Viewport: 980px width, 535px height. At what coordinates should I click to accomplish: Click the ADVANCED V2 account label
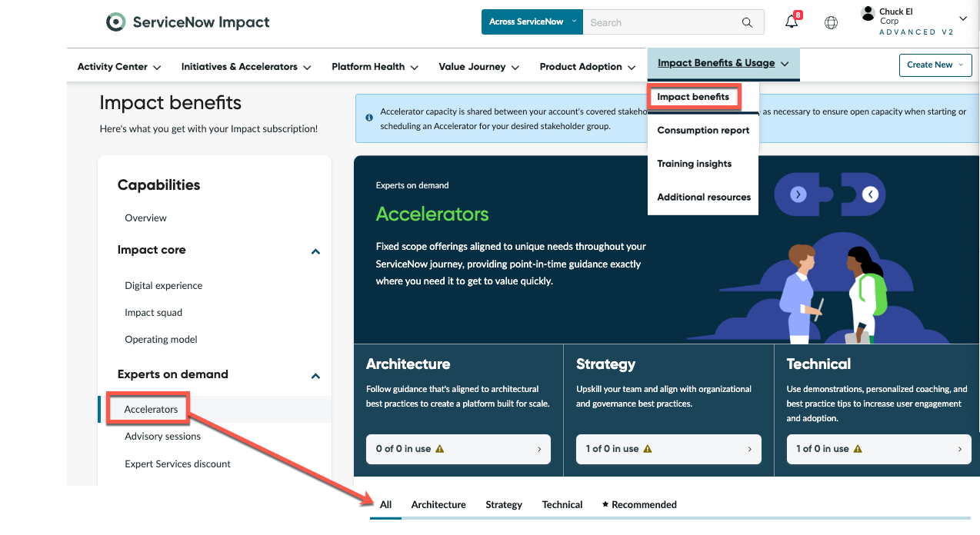[x=918, y=32]
